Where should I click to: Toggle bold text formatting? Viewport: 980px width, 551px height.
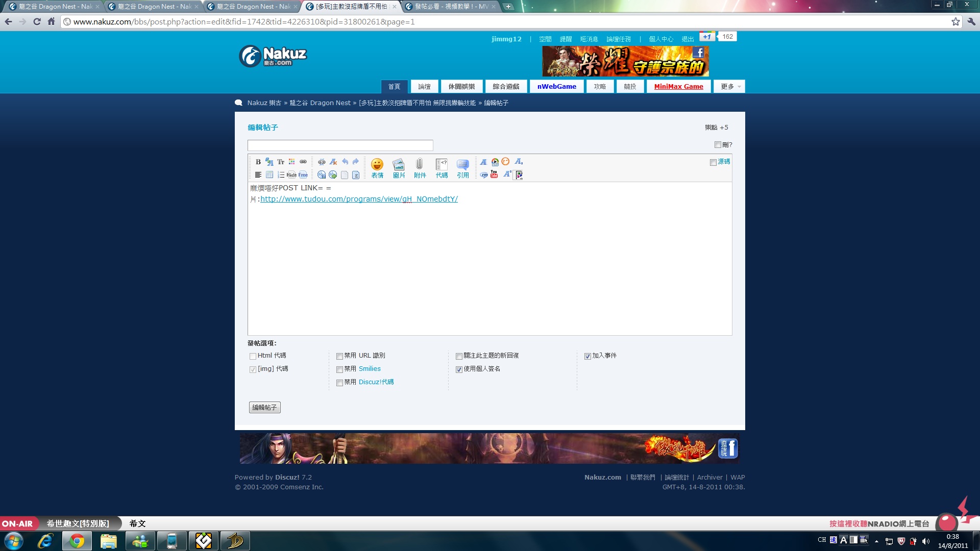[258, 162]
